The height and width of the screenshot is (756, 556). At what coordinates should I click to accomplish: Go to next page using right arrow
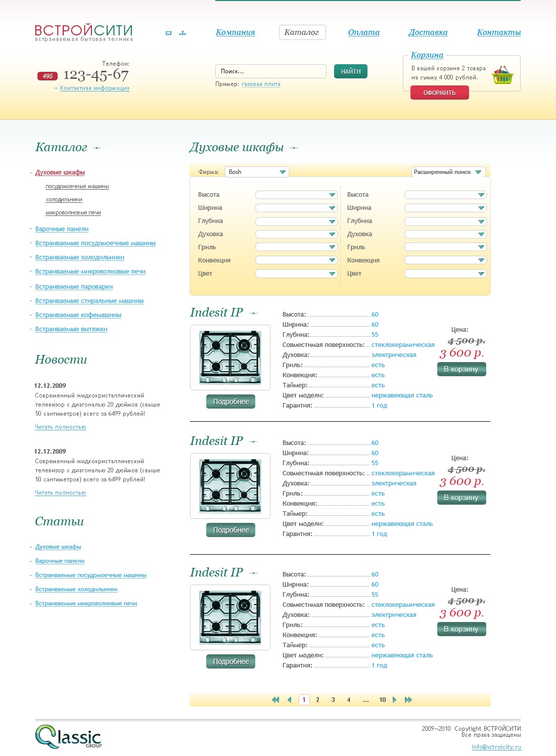pos(395,700)
